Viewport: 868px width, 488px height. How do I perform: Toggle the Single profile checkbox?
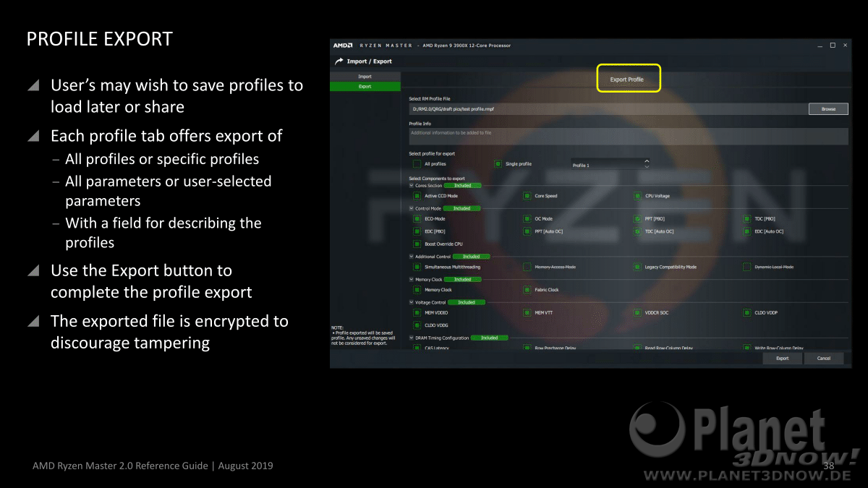tap(498, 164)
